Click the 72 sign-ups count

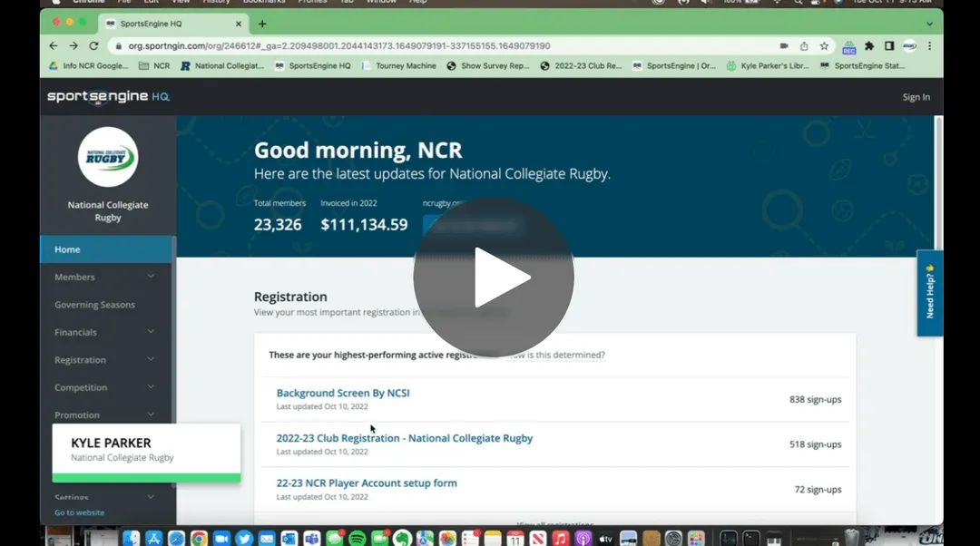(818, 489)
